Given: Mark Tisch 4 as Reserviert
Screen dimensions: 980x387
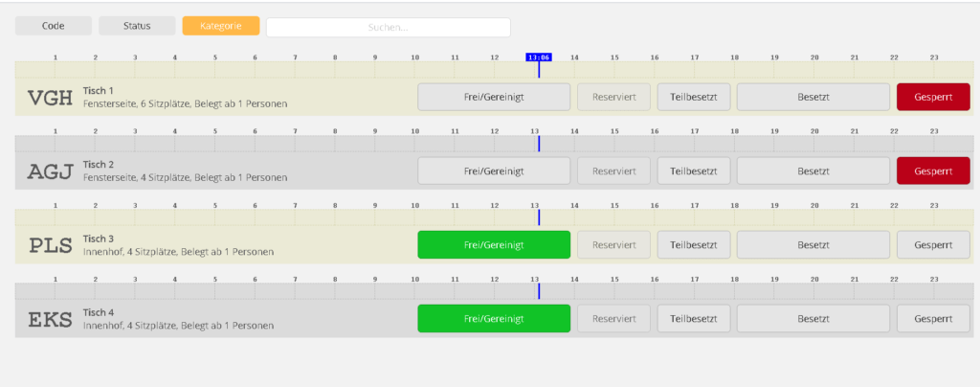Looking at the screenshot, I should 613,318.
